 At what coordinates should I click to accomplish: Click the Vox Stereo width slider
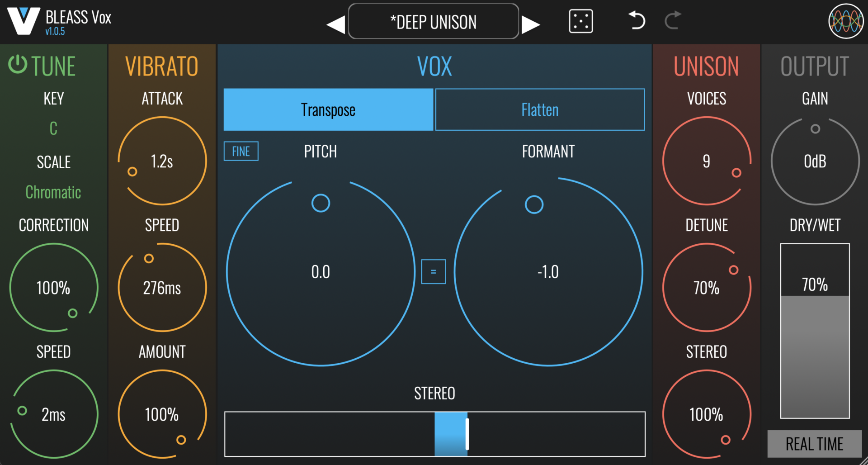(x=434, y=434)
